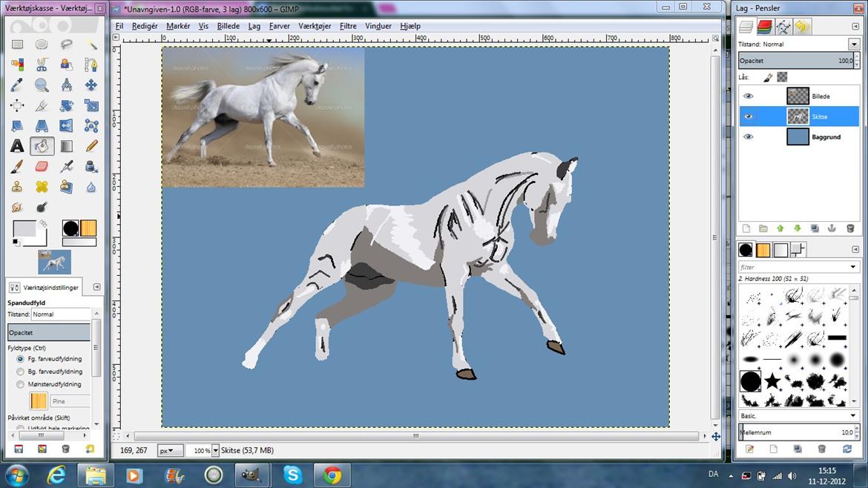Open the zoom percentage dropdown
The height and width of the screenshot is (488, 868).
(216, 450)
